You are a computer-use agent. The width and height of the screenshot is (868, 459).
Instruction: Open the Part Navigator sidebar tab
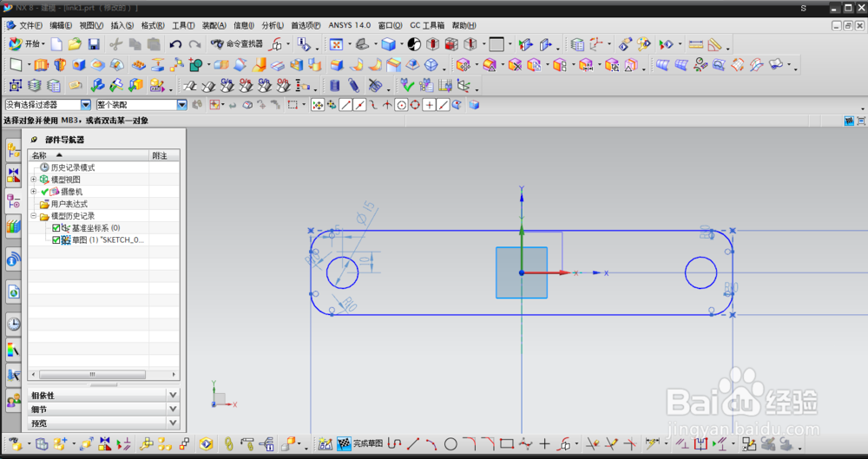(x=13, y=201)
